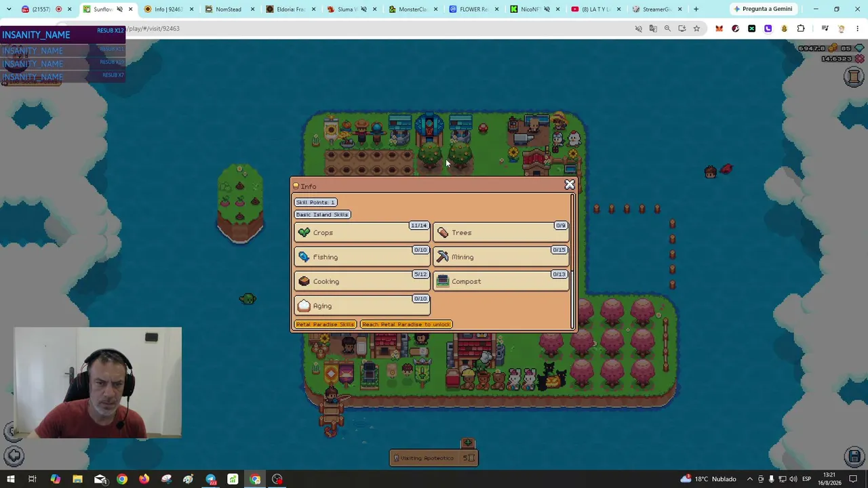Open the Mail app from the taskbar
Viewport: 868px width, 488px height.
point(100,479)
